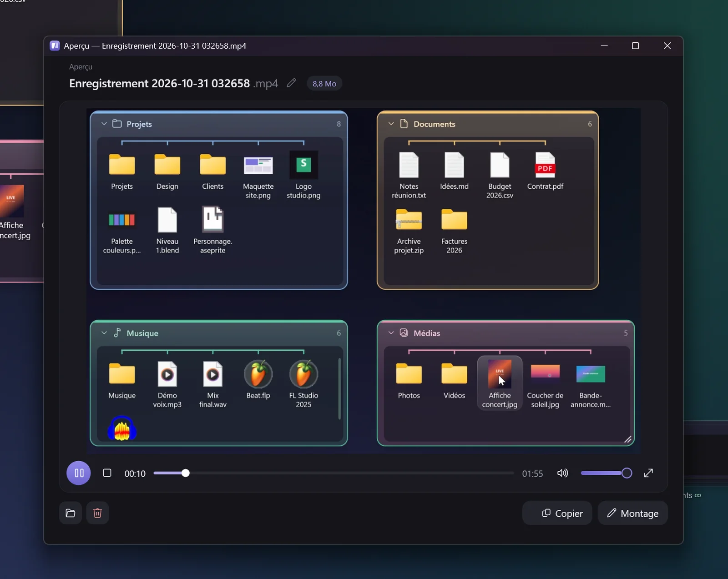Open the Bande-annonce video thumbnail
Image resolution: width=728 pixels, height=579 pixels.
[591, 374]
